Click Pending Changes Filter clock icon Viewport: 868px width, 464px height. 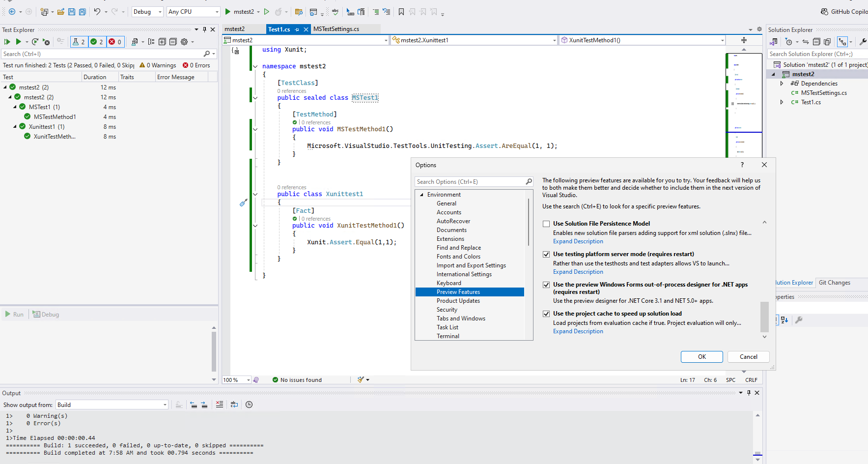point(789,42)
